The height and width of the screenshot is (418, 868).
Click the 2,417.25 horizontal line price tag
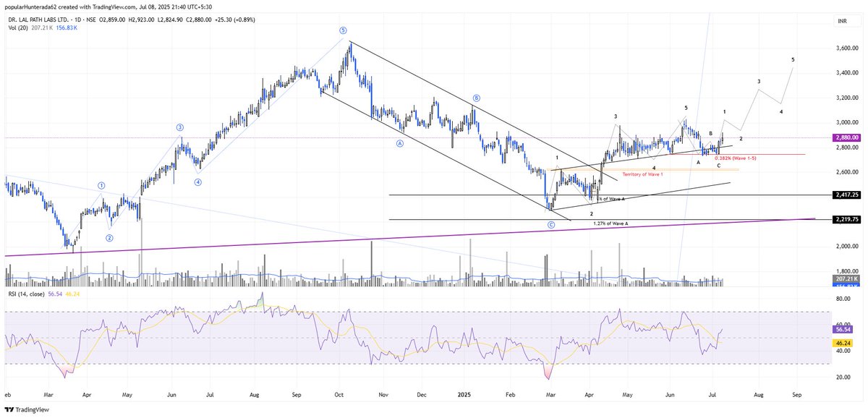click(x=846, y=195)
